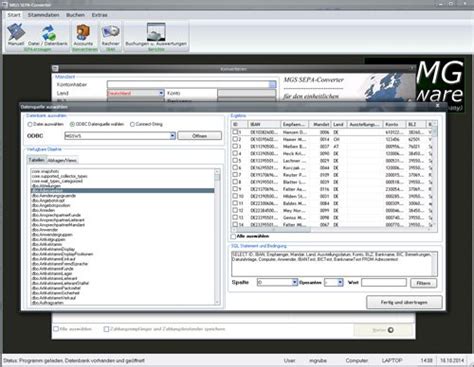Open the Spalte column dropdown

coord(295,282)
